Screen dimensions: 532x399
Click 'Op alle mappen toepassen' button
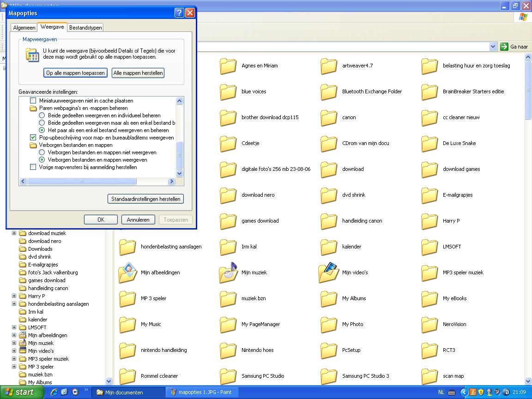[x=76, y=73]
